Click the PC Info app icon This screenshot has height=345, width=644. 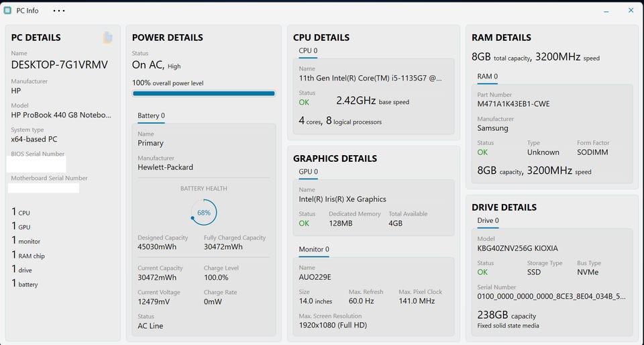[x=7, y=11]
